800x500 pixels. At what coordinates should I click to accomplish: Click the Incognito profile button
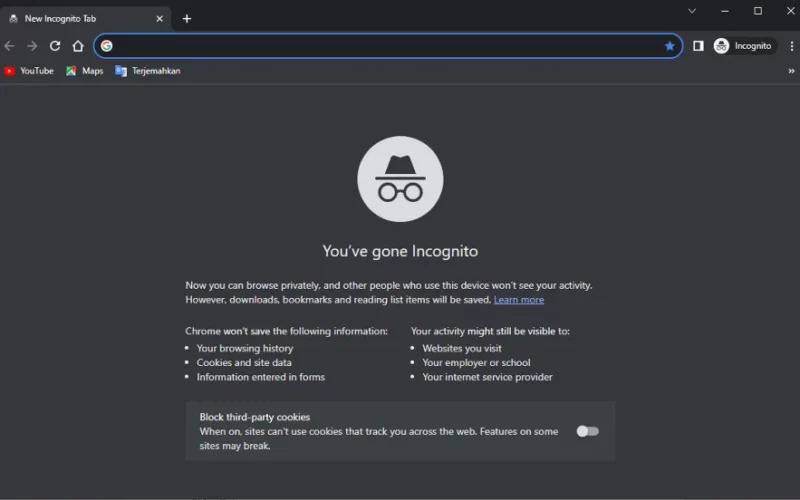click(x=744, y=46)
